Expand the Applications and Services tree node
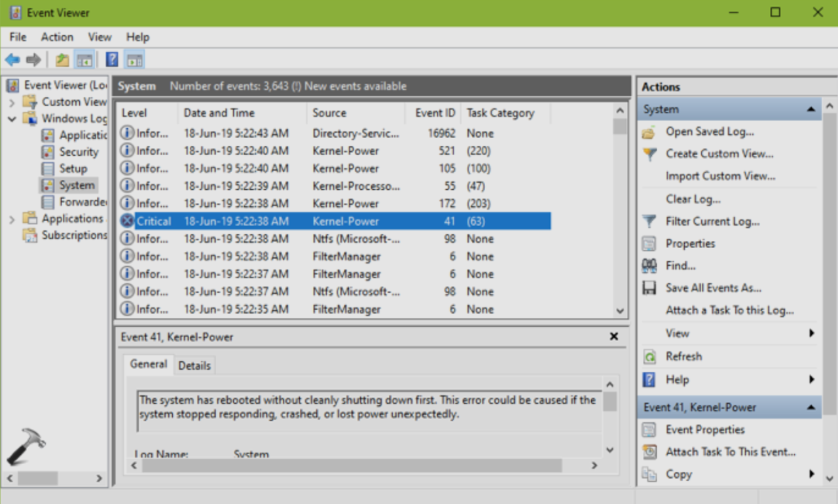838x504 pixels. [x=12, y=219]
